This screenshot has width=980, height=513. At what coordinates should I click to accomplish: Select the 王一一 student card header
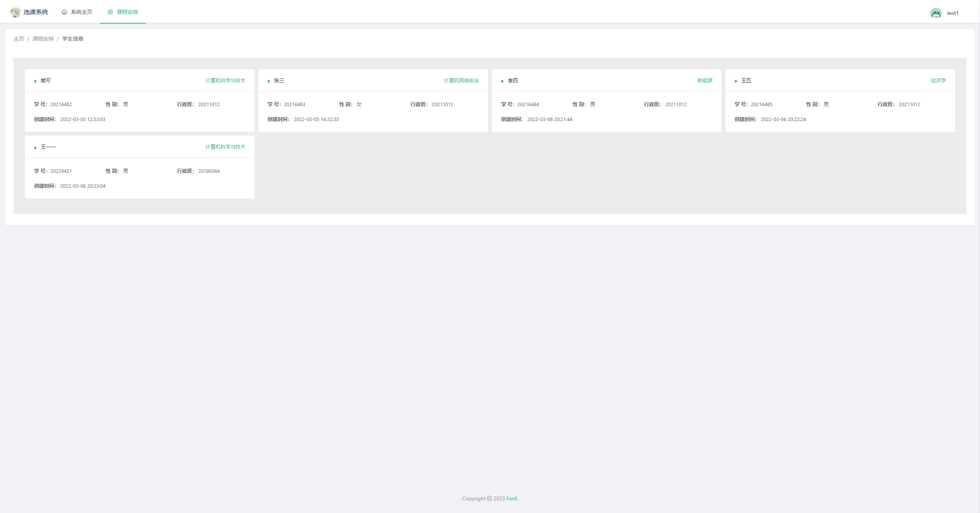coord(48,147)
